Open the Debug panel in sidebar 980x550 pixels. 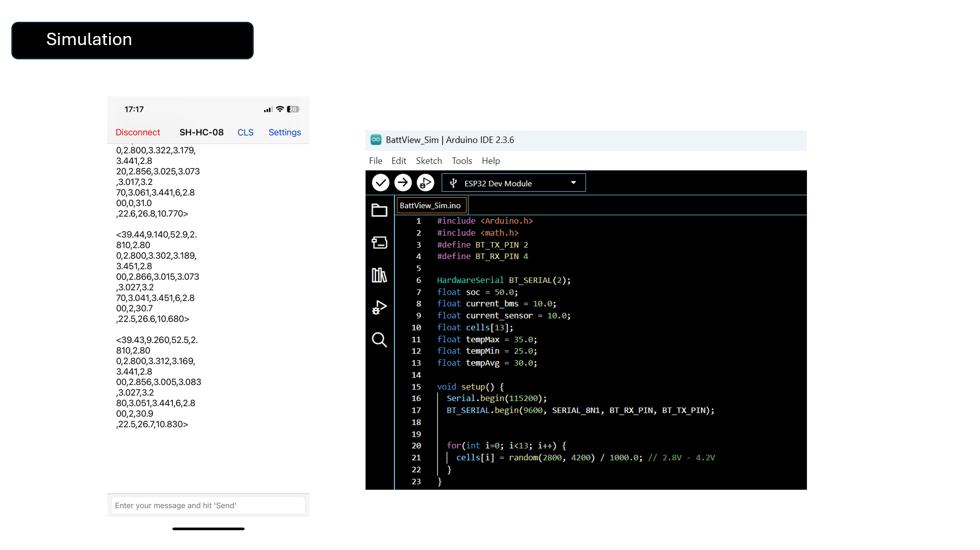click(x=379, y=308)
